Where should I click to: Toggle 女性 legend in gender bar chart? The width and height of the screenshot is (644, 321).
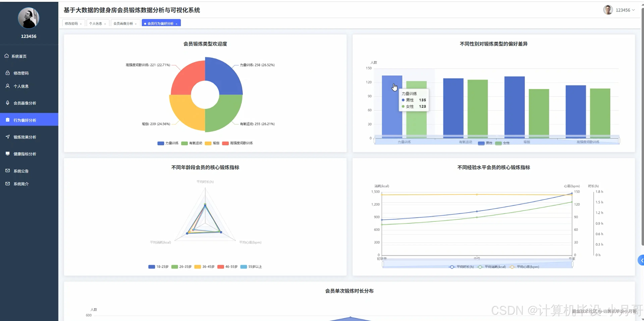[502, 143]
